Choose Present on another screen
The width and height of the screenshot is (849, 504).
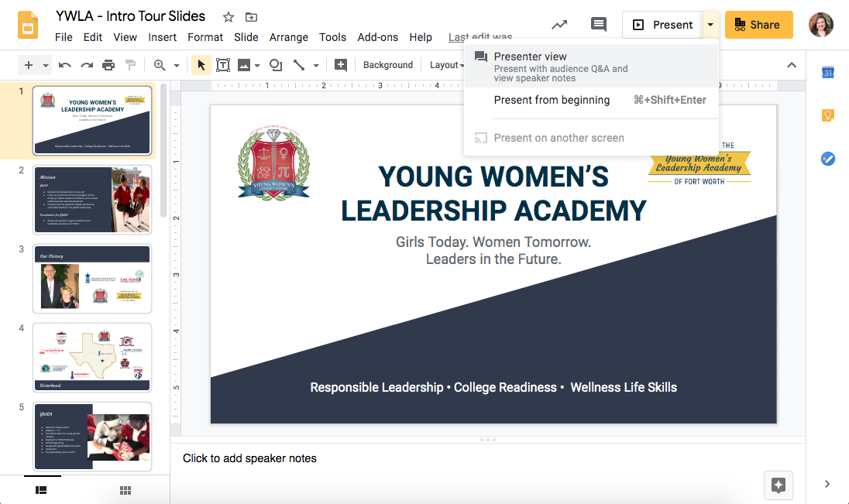591,138
